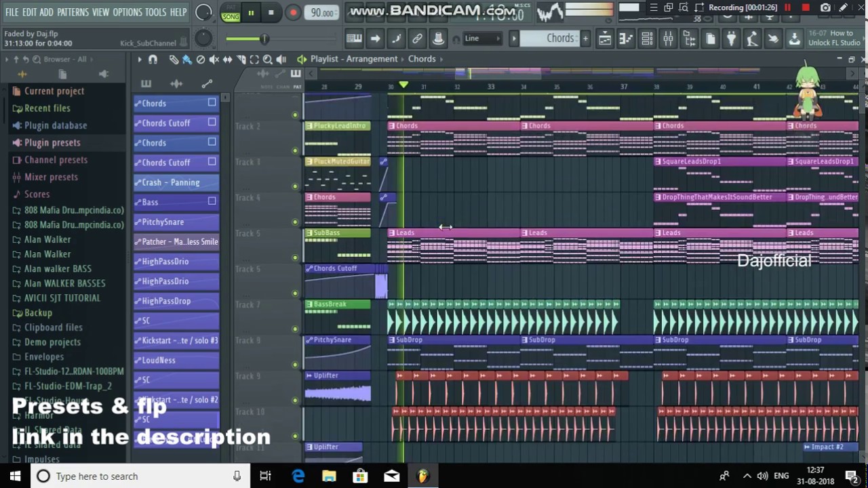
Task: Open the TOOLS menu
Action: click(156, 12)
